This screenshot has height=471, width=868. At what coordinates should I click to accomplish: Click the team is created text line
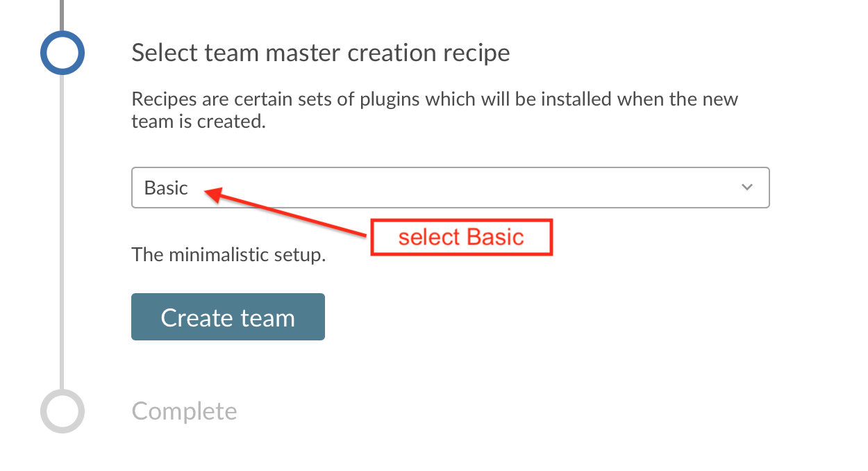click(x=199, y=122)
